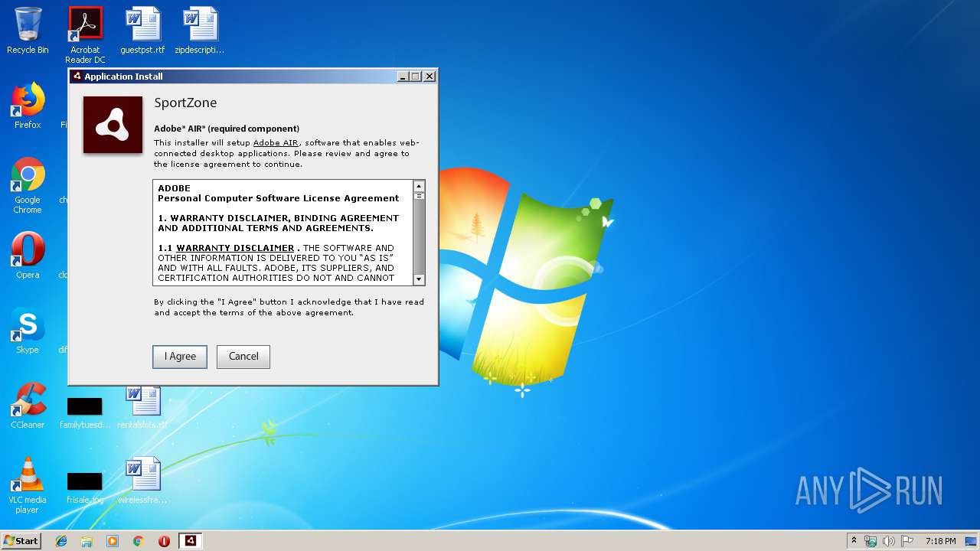
Task: Select the rentalslots.rtf document icon
Action: (x=142, y=406)
